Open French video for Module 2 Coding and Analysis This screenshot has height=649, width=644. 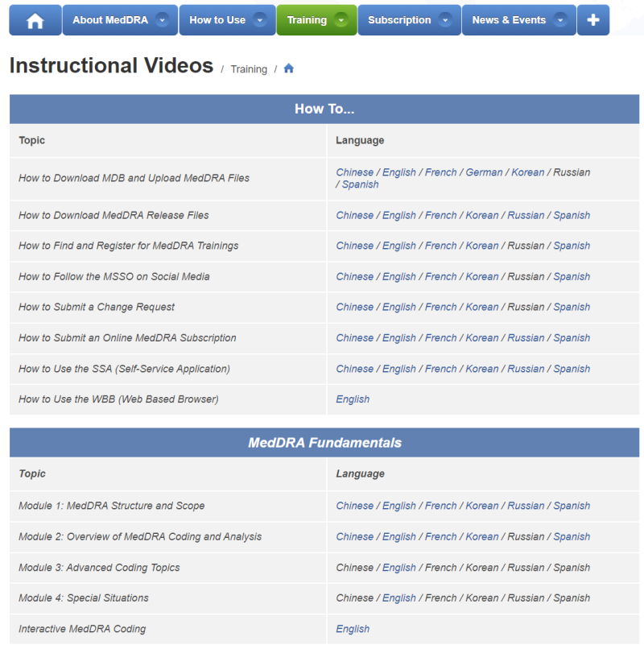[441, 537]
